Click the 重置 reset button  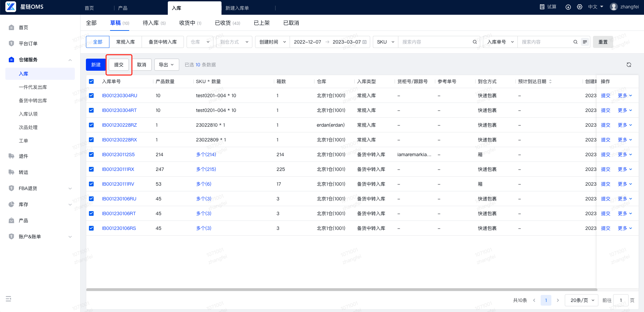point(603,42)
